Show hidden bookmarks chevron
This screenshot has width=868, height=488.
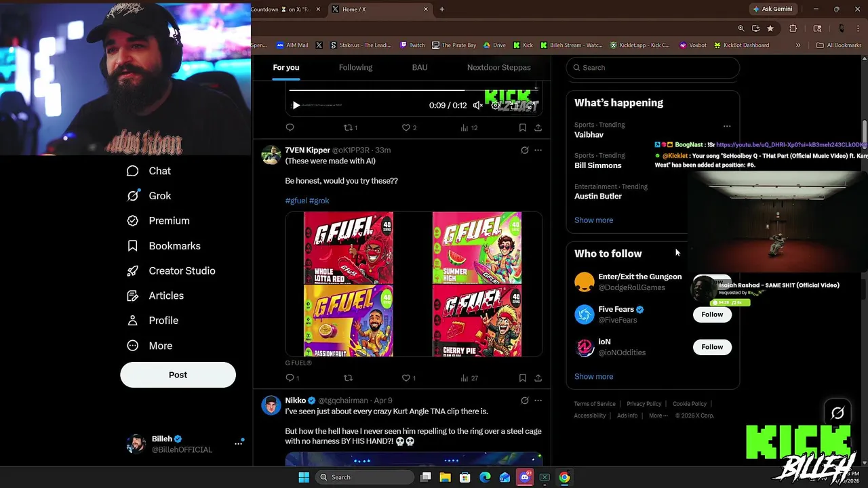pyautogui.click(x=798, y=45)
